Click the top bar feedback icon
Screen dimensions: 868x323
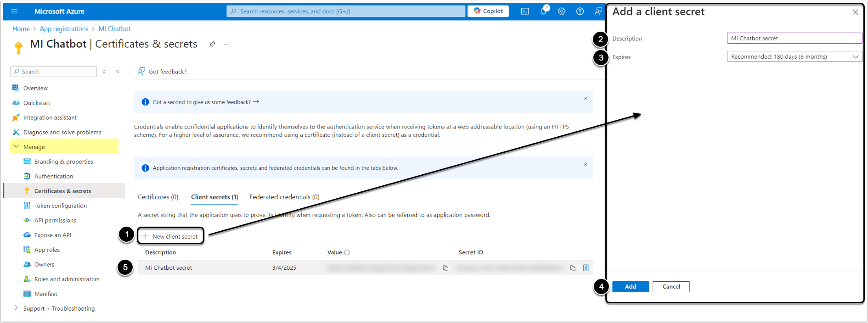598,11
